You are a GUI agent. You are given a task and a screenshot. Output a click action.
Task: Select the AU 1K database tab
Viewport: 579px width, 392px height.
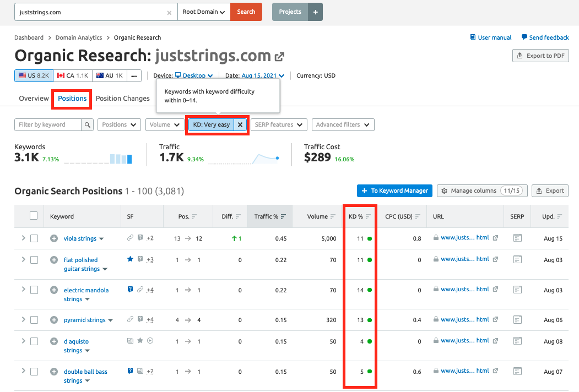pos(110,75)
